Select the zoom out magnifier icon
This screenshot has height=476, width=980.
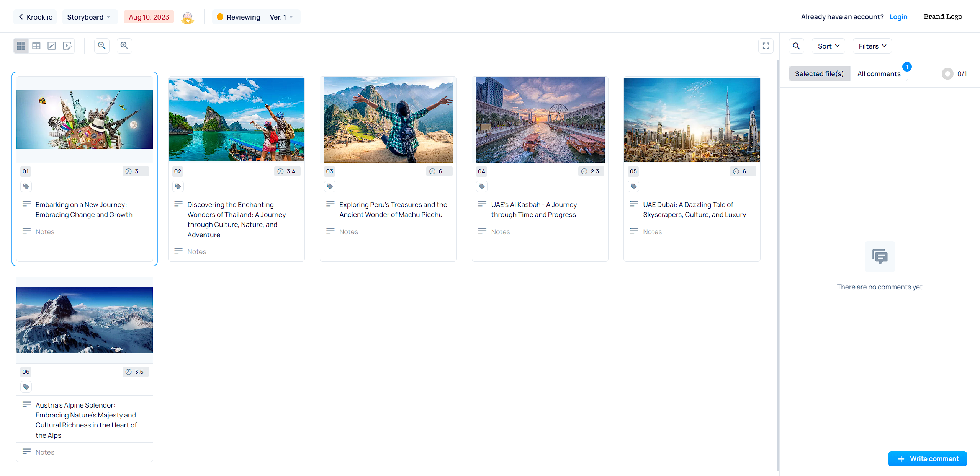[x=102, y=45]
